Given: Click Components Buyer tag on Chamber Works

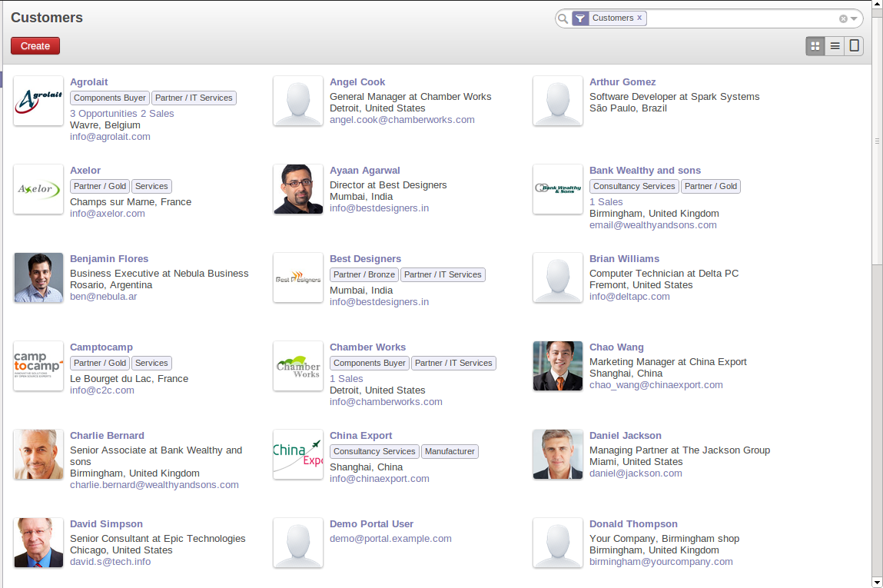Looking at the screenshot, I should 369,363.
